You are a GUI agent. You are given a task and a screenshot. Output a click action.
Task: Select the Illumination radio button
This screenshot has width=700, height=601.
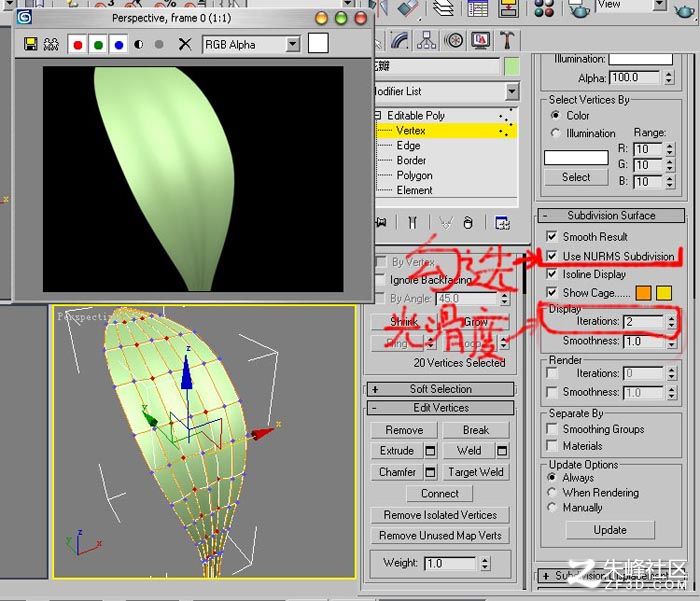tap(555, 133)
